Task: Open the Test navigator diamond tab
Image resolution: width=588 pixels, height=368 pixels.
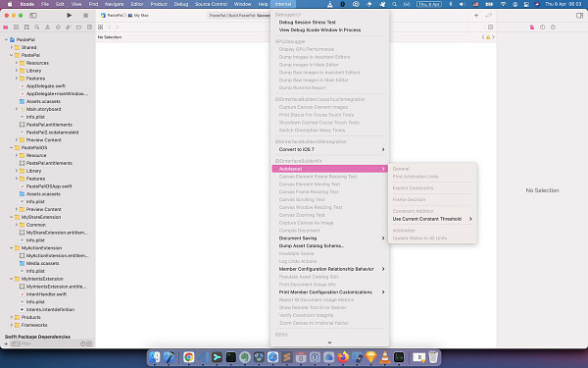Action: [58, 27]
